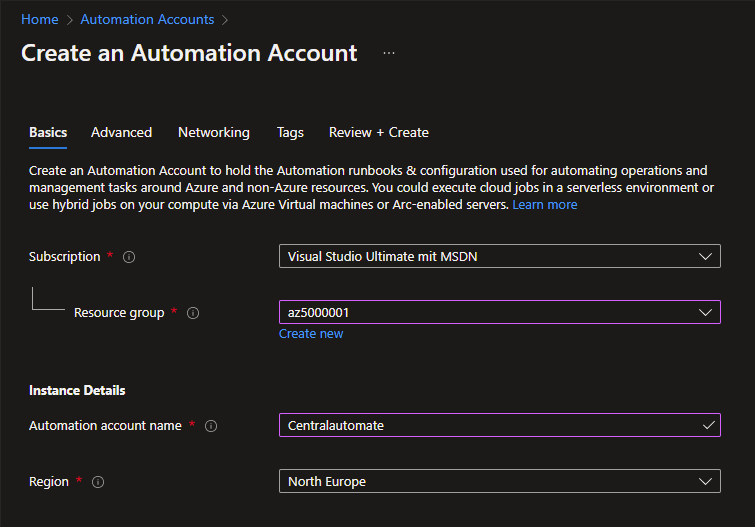Select the Create new resource group link
755x527 pixels.
tap(311, 334)
